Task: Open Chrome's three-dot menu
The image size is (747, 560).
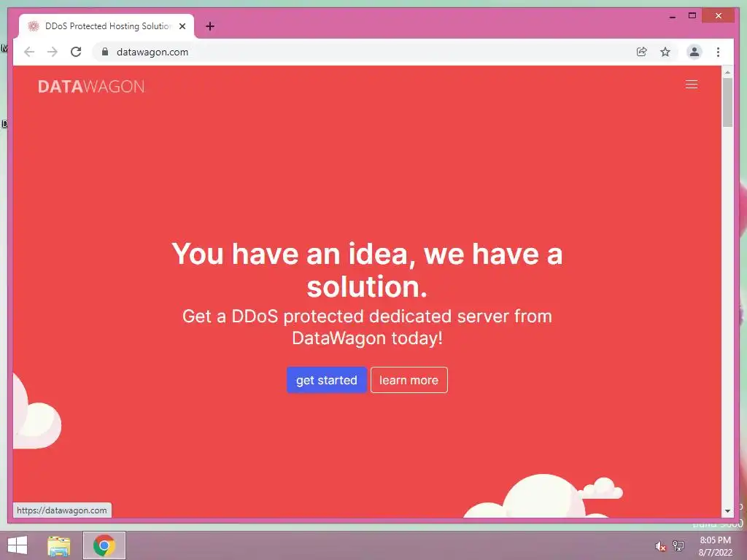Action: pyautogui.click(x=718, y=52)
